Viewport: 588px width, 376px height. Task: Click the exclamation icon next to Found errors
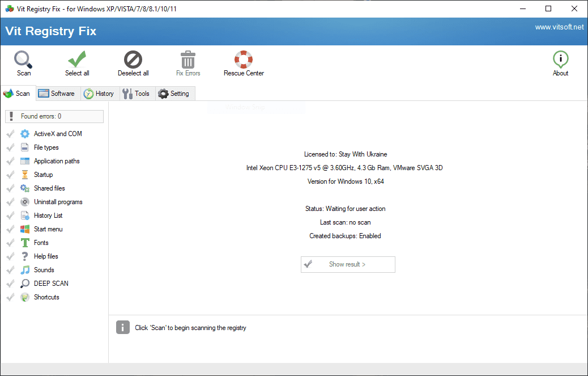[11, 116]
